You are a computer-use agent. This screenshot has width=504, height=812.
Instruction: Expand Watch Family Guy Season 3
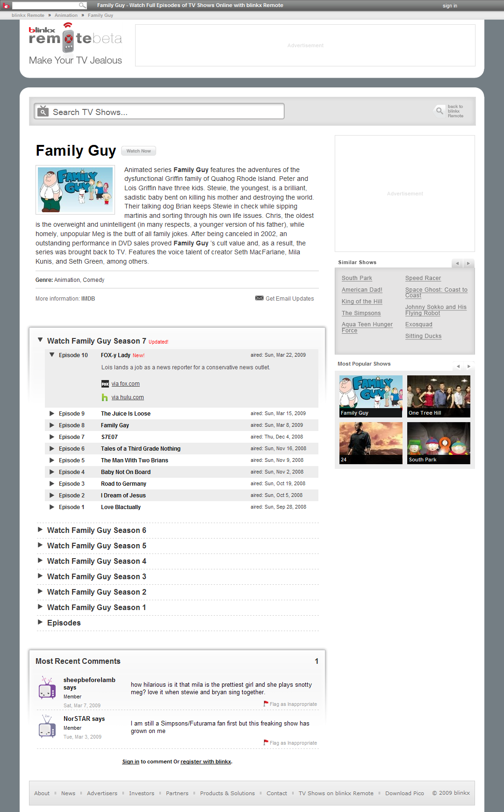(x=40, y=576)
